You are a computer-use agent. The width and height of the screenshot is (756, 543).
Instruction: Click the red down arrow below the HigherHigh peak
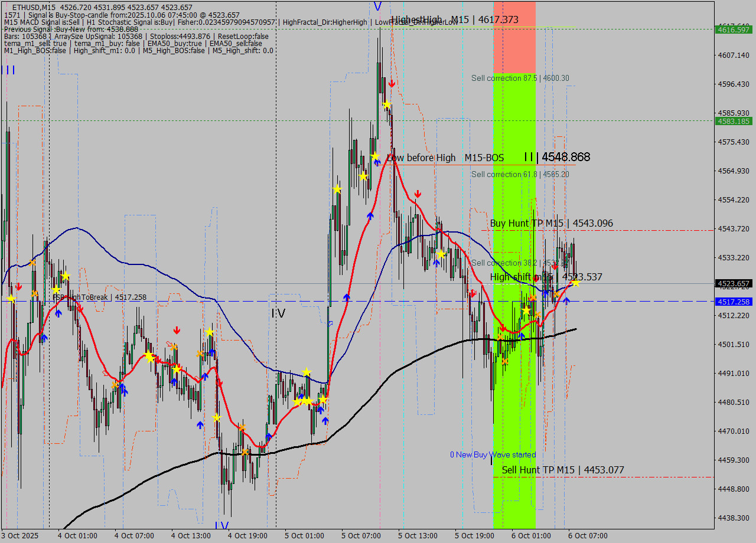point(391,83)
